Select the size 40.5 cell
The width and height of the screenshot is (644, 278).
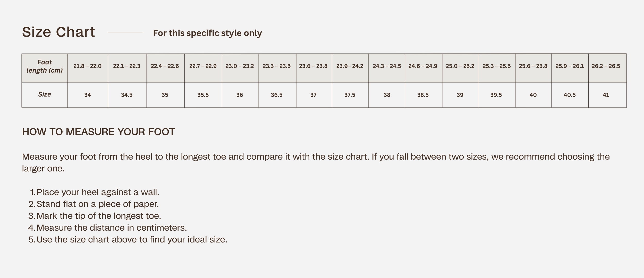(570, 95)
